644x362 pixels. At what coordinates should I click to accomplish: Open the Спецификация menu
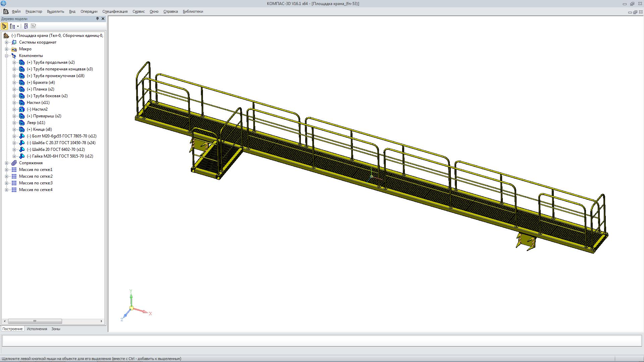115,11
